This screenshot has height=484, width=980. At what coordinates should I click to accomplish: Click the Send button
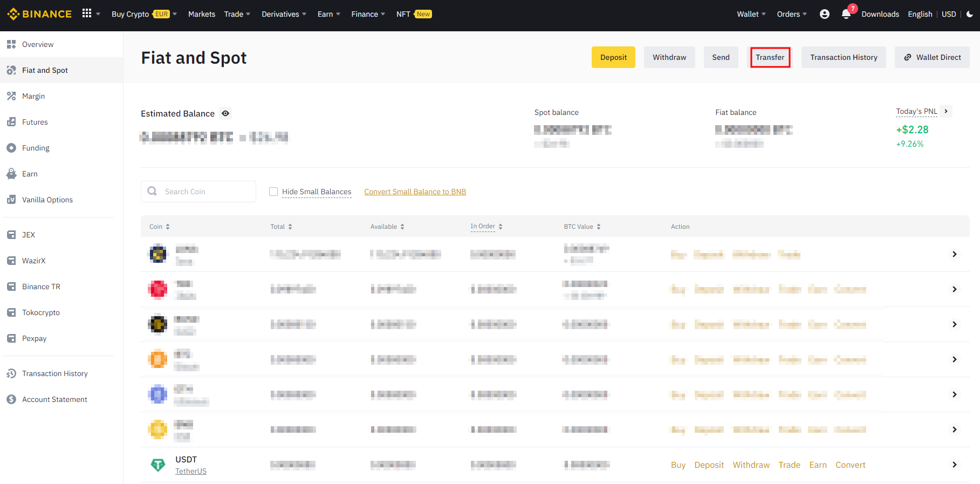pyautogui.click(x=721, y=57)
